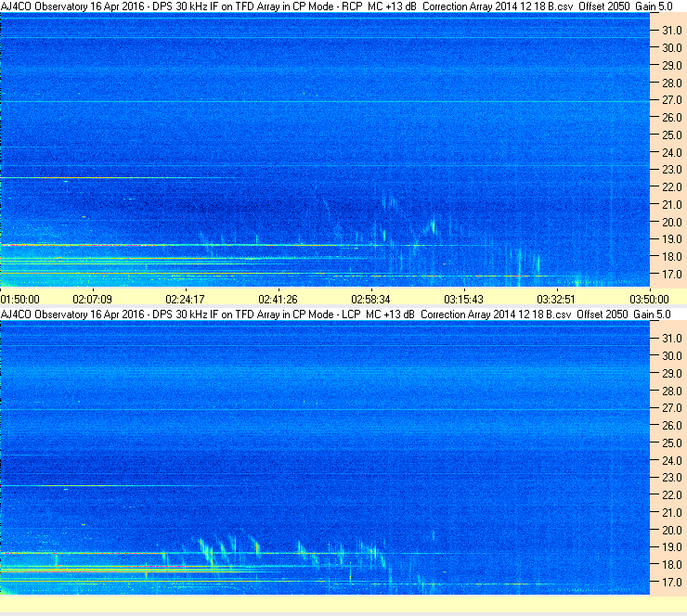
Task: Click the 21.0 frequency label on RCP plot
Action: point(672,205)
